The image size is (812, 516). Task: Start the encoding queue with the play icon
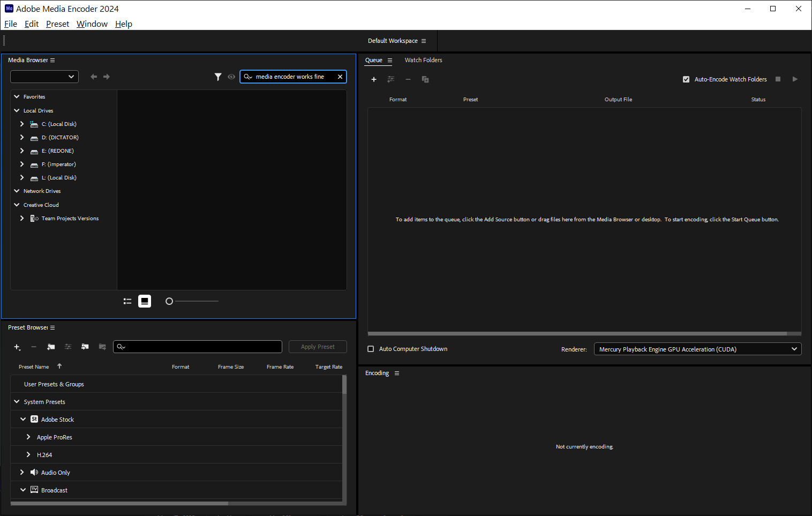click(795, 79)
